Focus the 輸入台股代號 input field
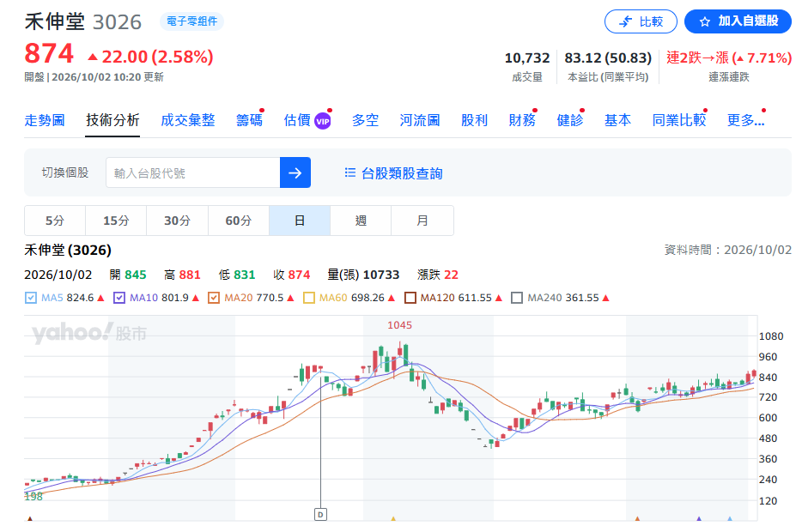The image size is (796, 532). click(193, 173)
